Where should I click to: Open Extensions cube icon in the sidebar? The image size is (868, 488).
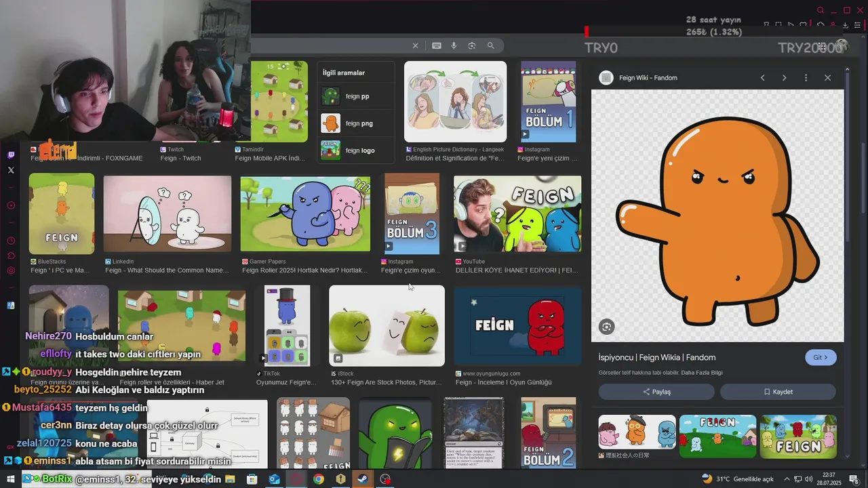pos(11,256)
